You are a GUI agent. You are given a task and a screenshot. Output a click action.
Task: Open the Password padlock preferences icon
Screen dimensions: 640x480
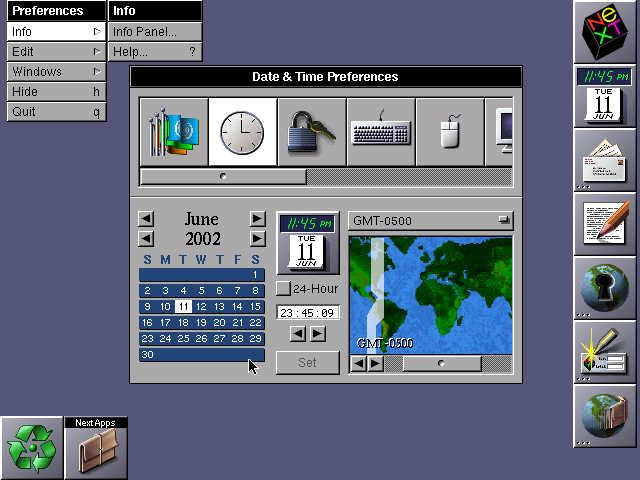coord(312,131)
